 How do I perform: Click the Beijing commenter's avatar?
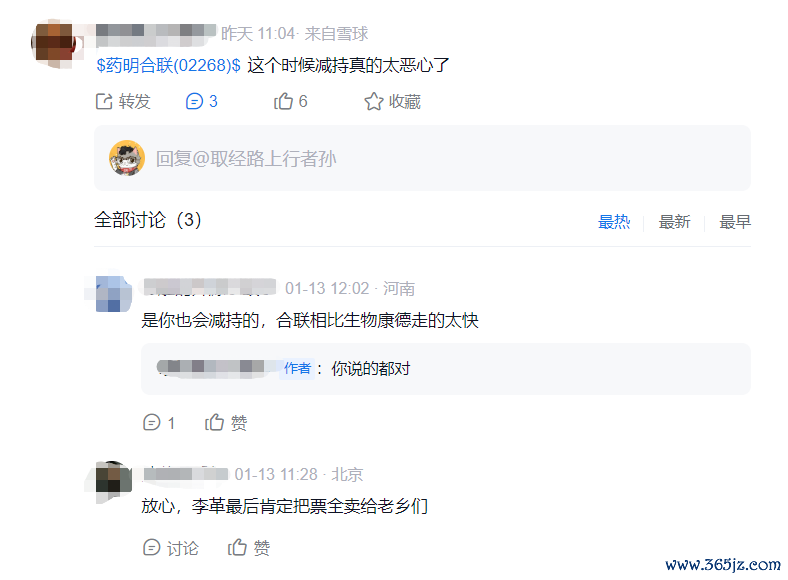tap(114, 479)
